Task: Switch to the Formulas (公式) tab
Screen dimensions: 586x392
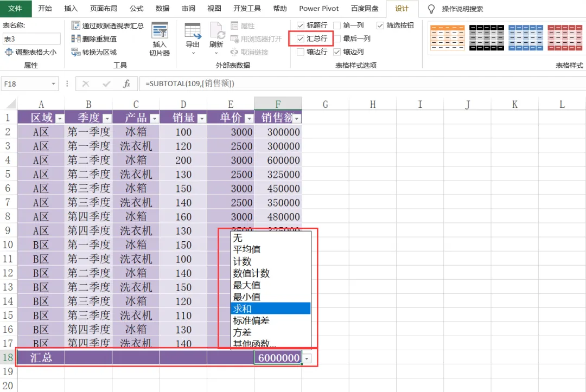Action: pyautogui.click(x=136, y=9)
